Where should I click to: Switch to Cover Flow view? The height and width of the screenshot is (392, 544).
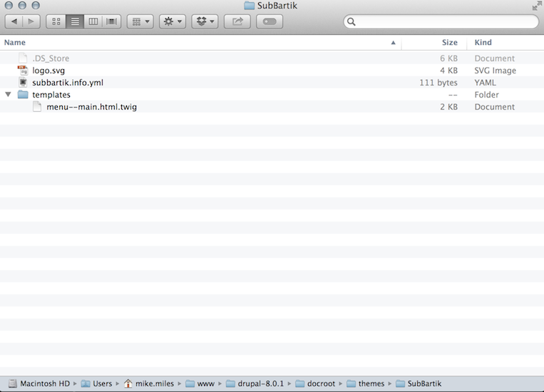click(x=111, y=22)
